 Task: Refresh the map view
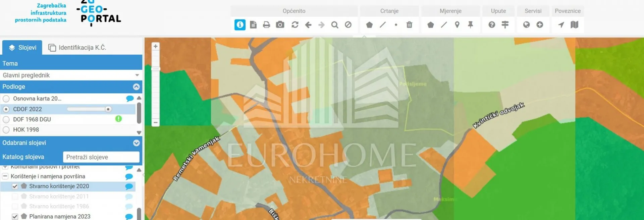[295, 25]
